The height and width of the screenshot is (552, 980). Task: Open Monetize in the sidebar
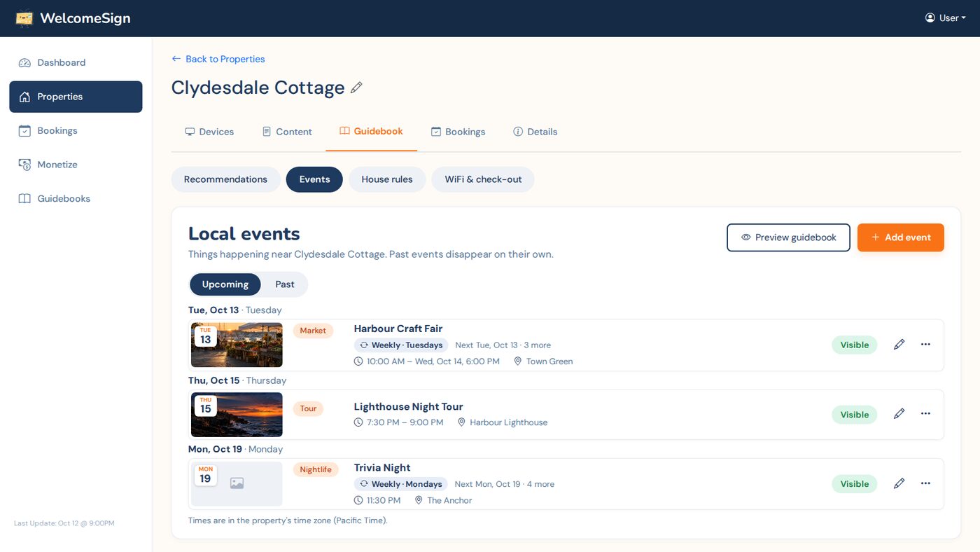click(x=76, y=165)
